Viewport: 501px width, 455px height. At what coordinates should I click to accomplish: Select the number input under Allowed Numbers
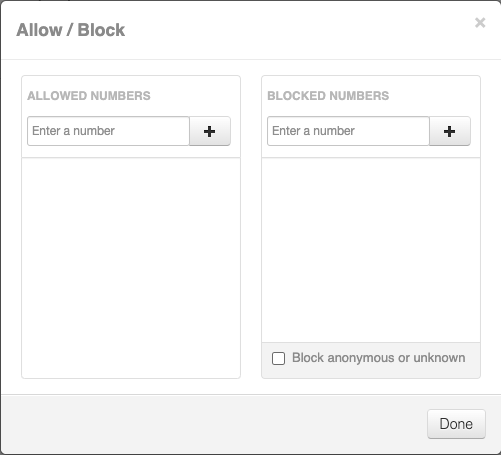coord(108,131)
